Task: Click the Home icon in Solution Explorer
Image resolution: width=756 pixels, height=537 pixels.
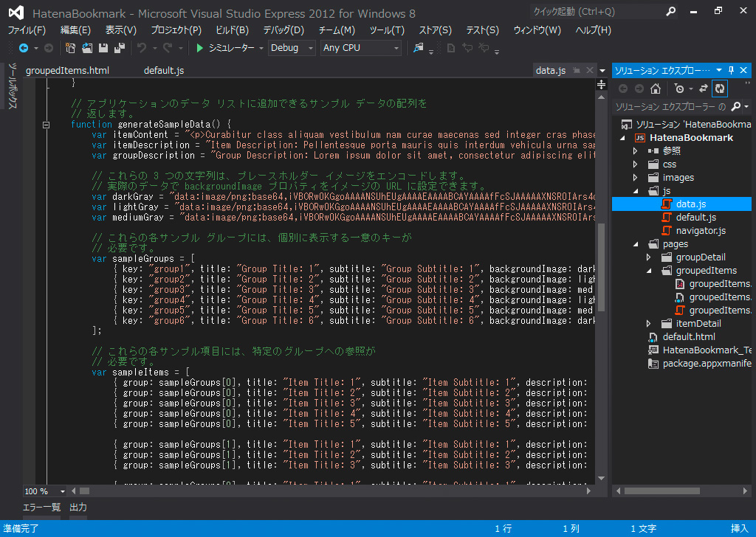Action: [x=656, y=89]
